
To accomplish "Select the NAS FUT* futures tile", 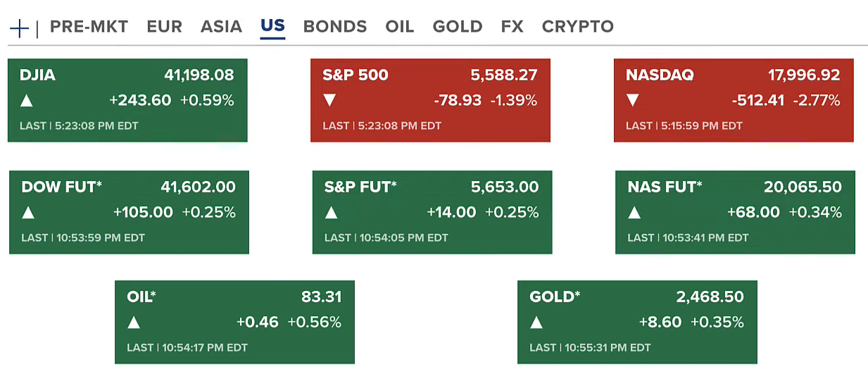I will point(734,211).
